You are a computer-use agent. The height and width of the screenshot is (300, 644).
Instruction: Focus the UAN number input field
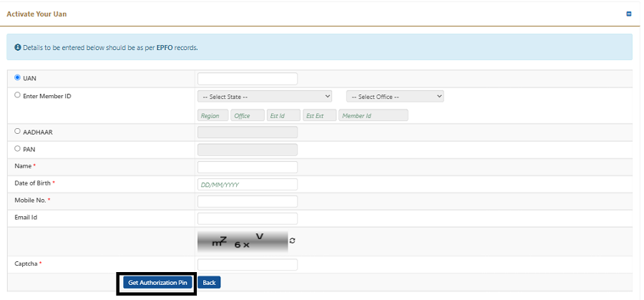pyautogui.click(x=248, y=79)
